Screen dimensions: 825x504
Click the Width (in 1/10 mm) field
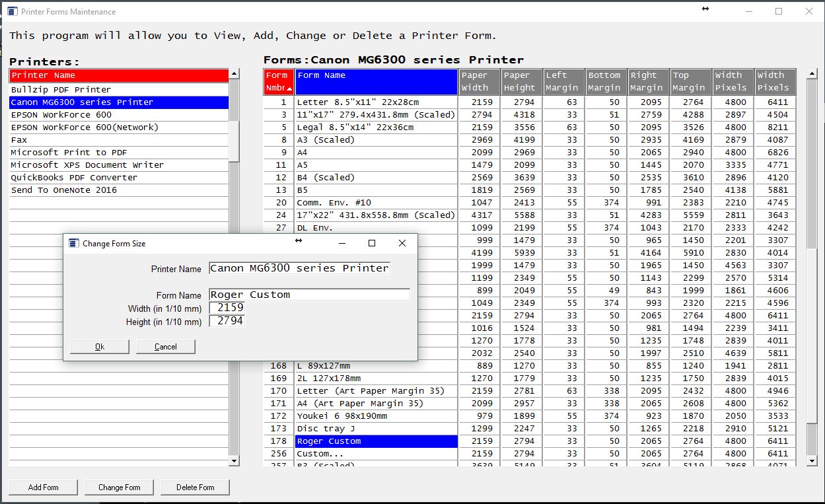[x=227, y=308]
